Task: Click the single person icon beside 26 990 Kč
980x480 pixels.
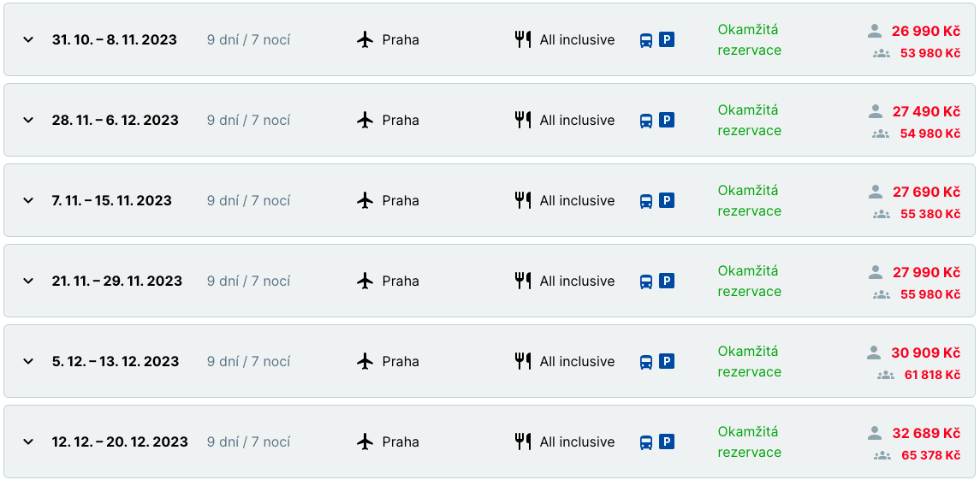Action: pyautogui.click(x=874, y=31)
